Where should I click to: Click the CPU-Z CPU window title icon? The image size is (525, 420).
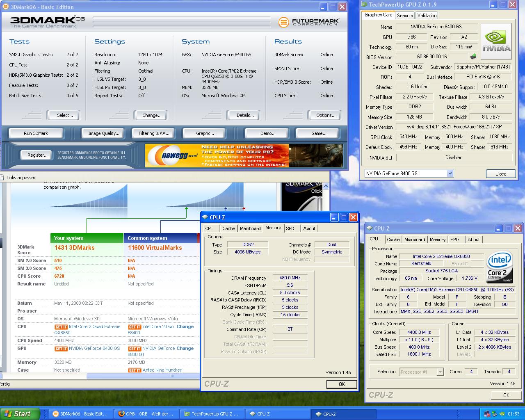(370, 228)
